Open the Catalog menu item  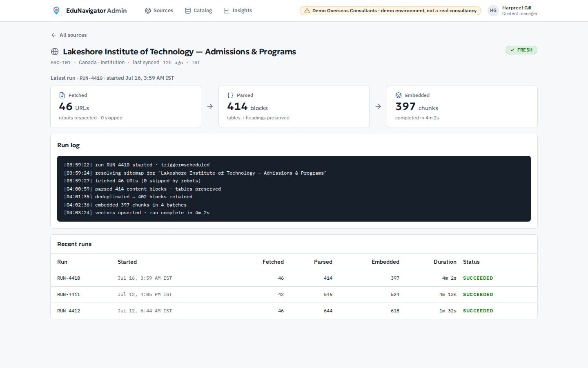click(x=198, y=11)
